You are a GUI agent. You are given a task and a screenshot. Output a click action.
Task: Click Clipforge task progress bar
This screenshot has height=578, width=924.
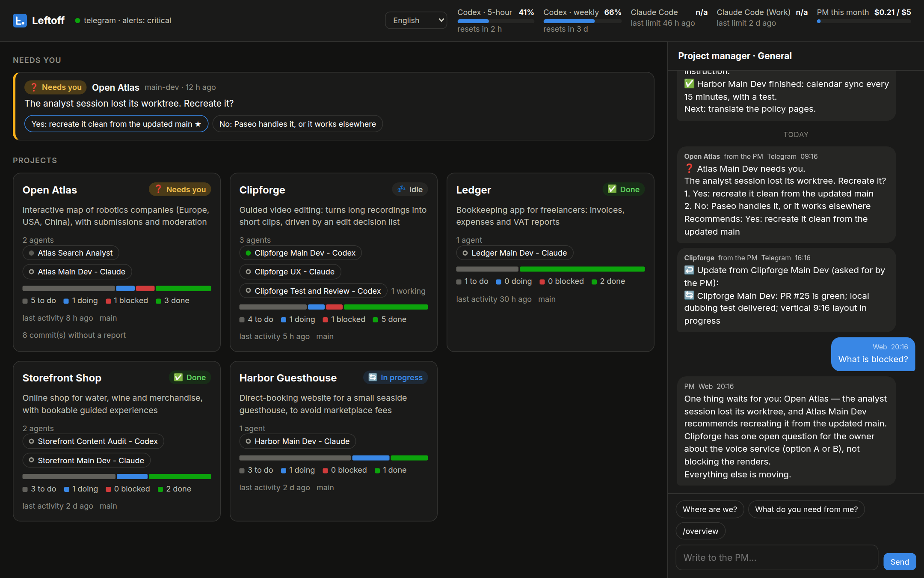[x=334, y=307]
